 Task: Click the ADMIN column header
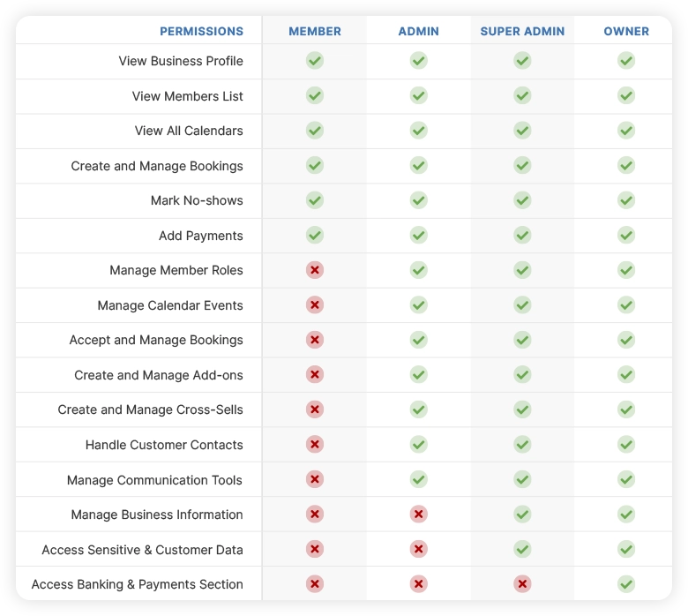419,31
